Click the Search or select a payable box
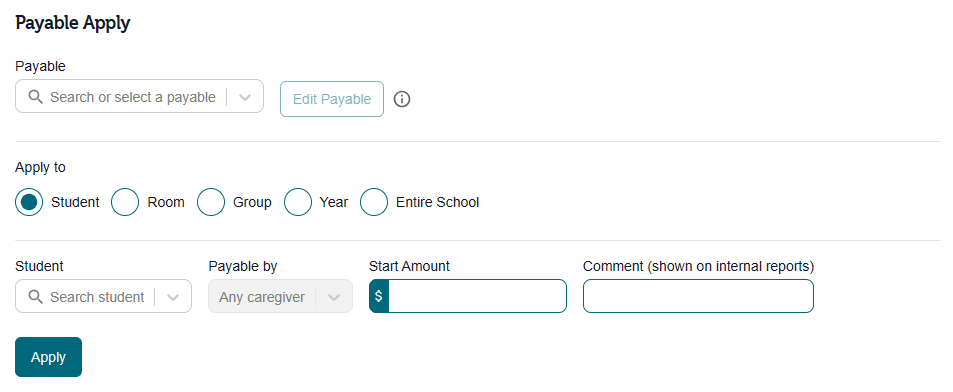Viewport: 953px width, 392px height. [x=139, y=96]
